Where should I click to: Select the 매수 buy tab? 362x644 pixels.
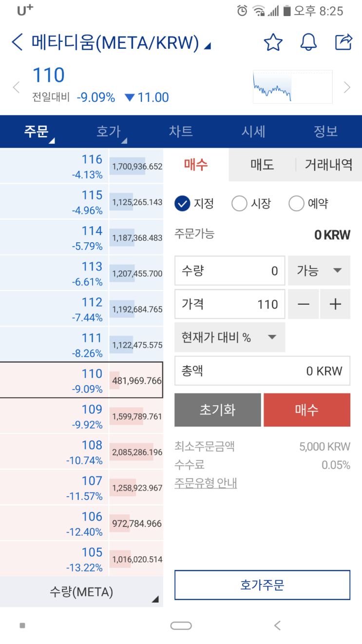(x=196, y=165)
